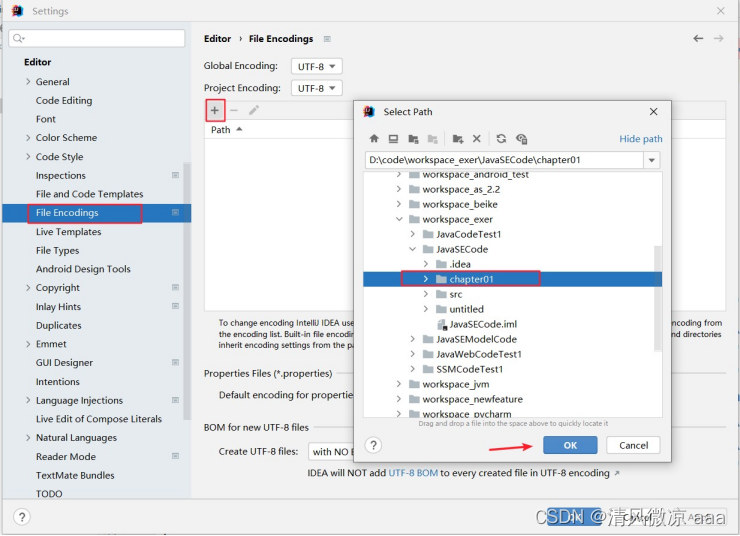This screenshot has height=536, width=740.
Task: Open Android Design Tools settings
Action: 83,269
